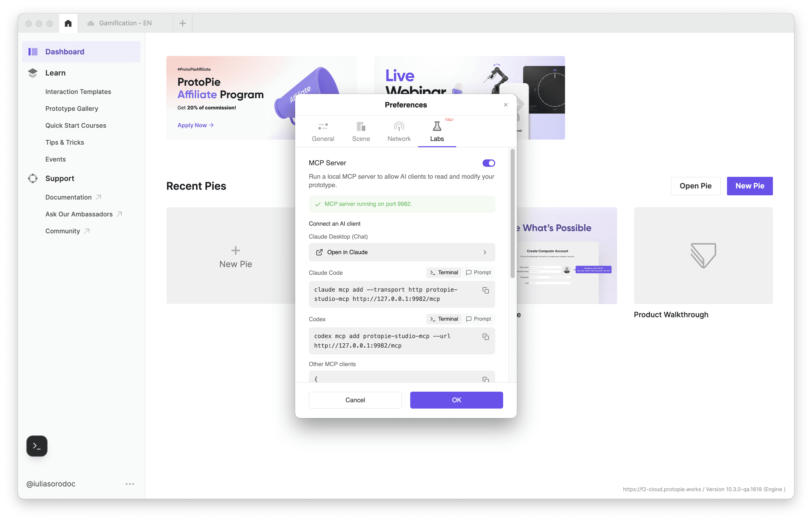Open Prototype Gallery
The height and width of the screenshot is (521, 812).
(x=72, y=108)
